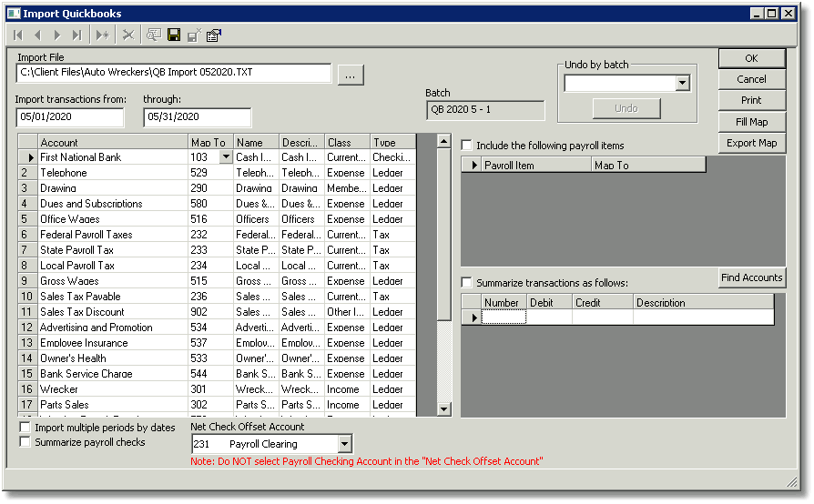Image resolution: width=814 pixels, height=504 pixels.
Task: Click the next record arrow icon
Action: pyautogui.click(x=57, y=35)
